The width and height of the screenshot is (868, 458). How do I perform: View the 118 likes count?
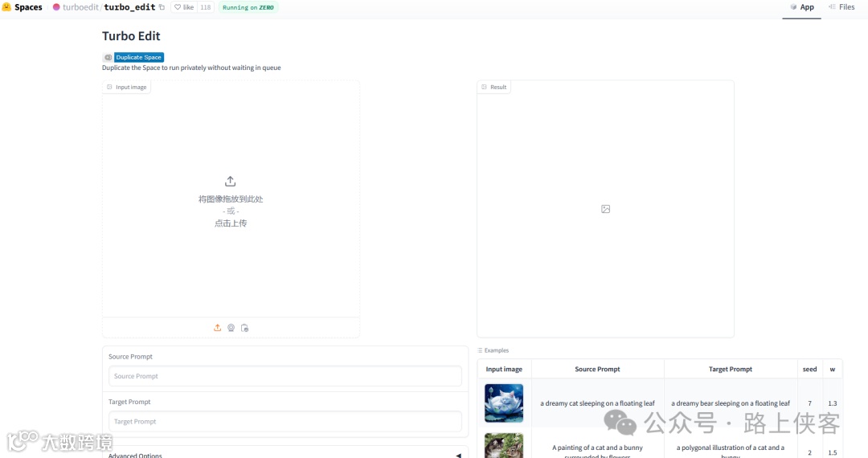click(206, 7)
